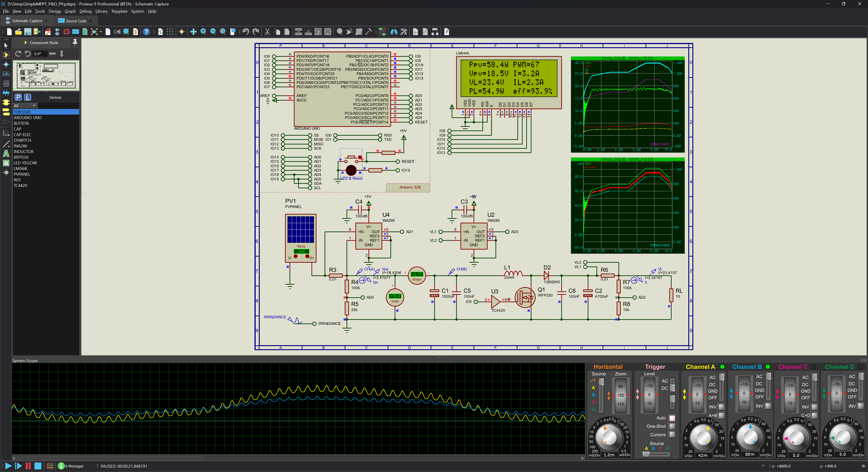Image resolution: width=868 pixels, height=472 pixels.
Task: Select INA286 in the Devices list
Action: (21, 146)
